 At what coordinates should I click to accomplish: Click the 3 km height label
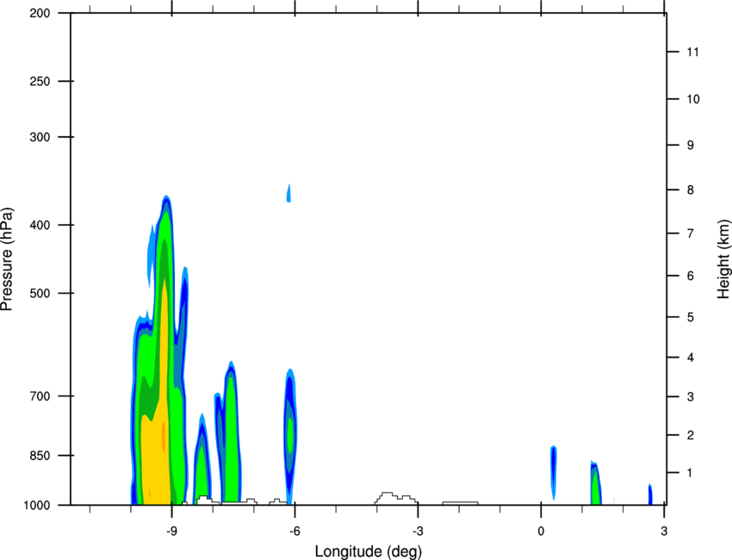(691, 397)
